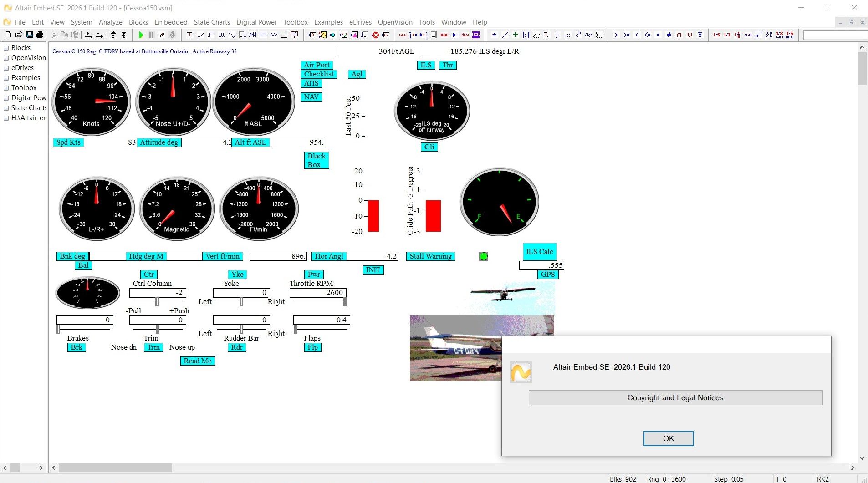Image resolution: width=868 pixels, height=483 pixels.
Task: Click the Open file icon
Action: pos(19,35)
